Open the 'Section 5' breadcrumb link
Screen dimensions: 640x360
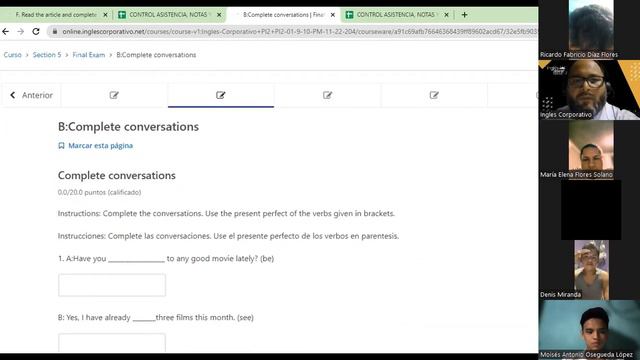coord(47,55)
